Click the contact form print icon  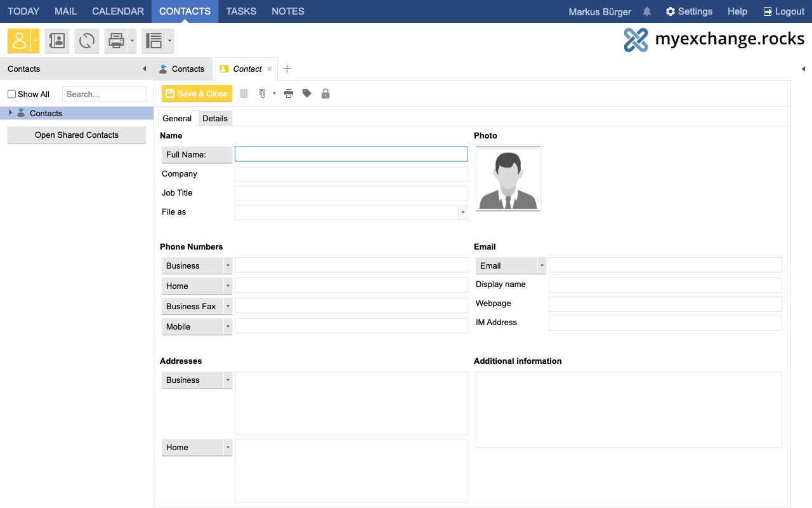pos(289,93)
